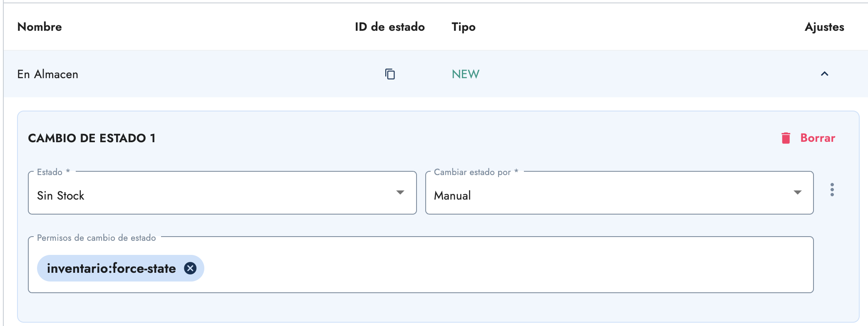
Task: Click the NEW type label
Action: pos(465,74)
